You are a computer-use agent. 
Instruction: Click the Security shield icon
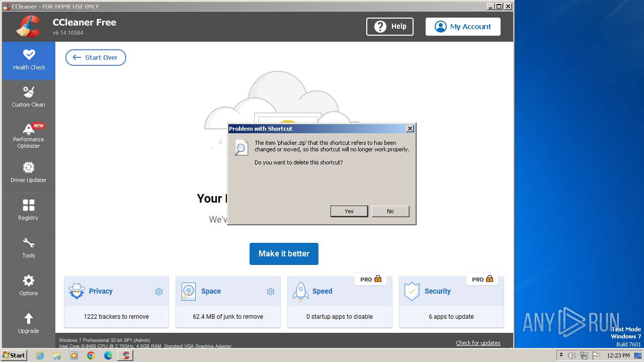[x=412, y=292]
